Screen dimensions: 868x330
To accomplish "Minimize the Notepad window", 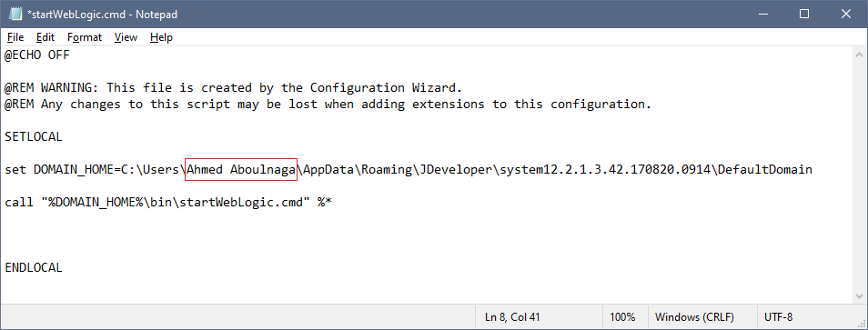I will click(764, 15).
